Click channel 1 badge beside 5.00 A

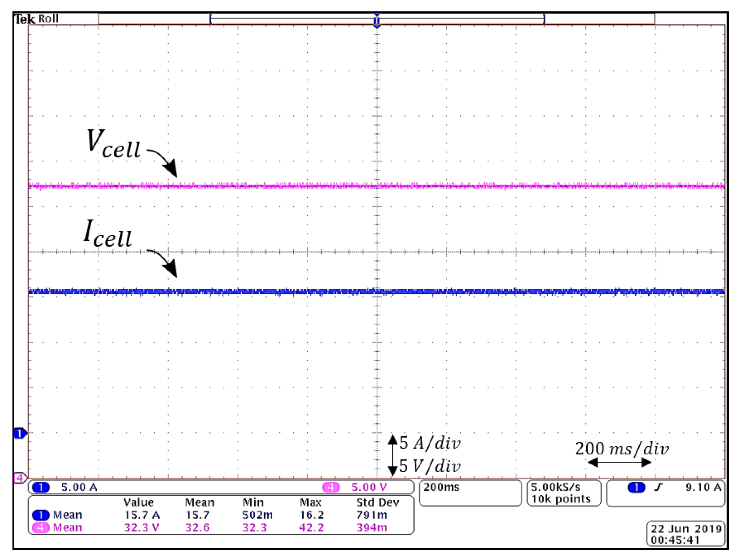(41, 487)
